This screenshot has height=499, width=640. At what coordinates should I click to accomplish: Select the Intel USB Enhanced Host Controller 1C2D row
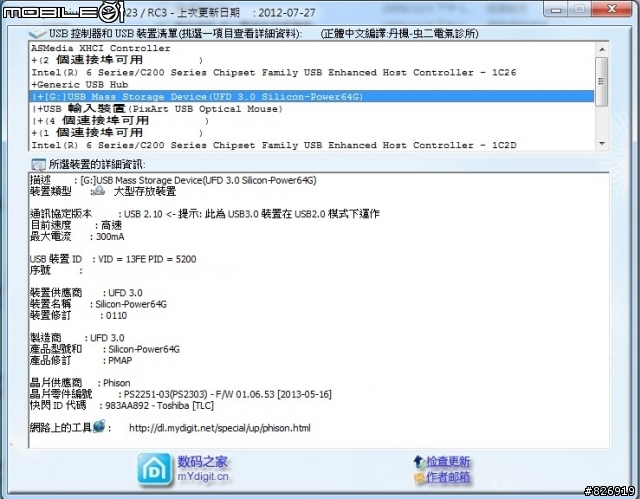pyautogui.click(x=312, y=145)
